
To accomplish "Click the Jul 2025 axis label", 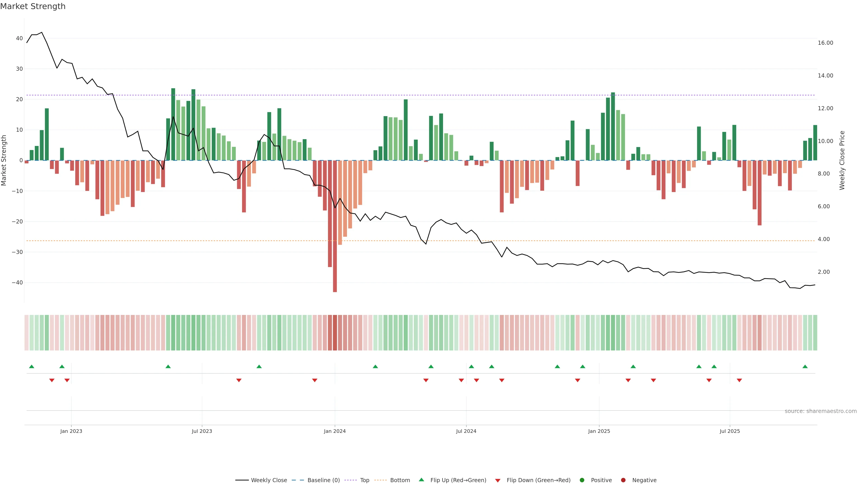I will tap(729, 431).
